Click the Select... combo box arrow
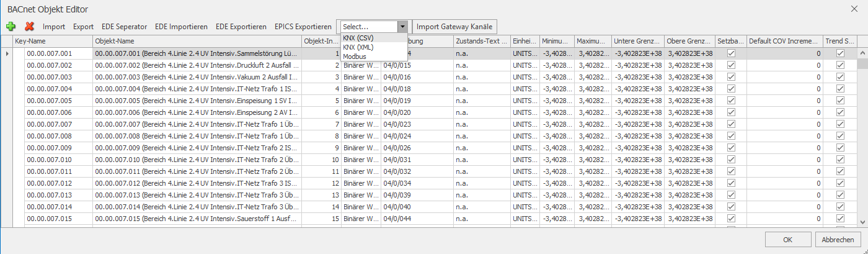The width and height of the screenshot is (868, 254). tap(404, 27)
